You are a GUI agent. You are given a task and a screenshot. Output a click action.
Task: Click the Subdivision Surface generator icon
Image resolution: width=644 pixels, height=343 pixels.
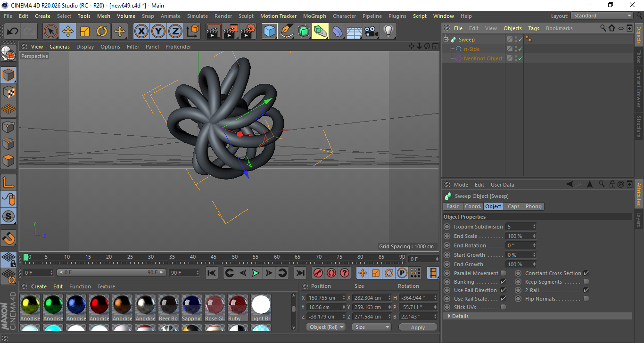(x=303, y=32)
